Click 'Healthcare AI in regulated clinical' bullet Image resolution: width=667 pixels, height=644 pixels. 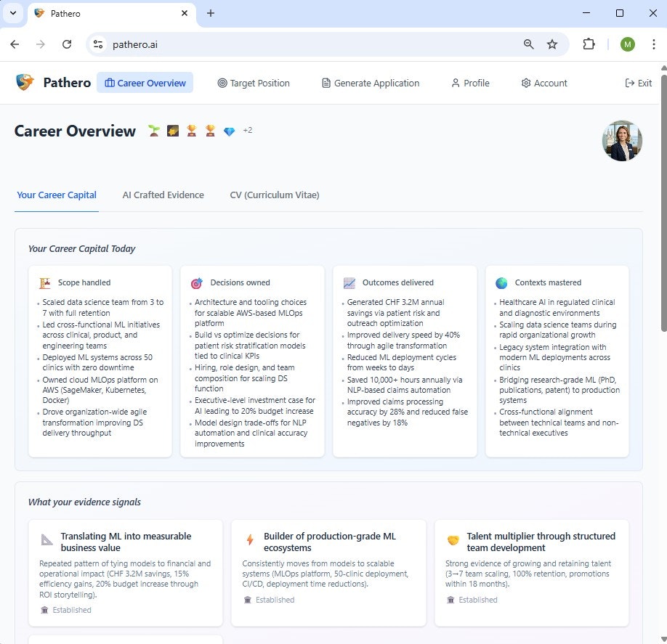coord(557,307)
